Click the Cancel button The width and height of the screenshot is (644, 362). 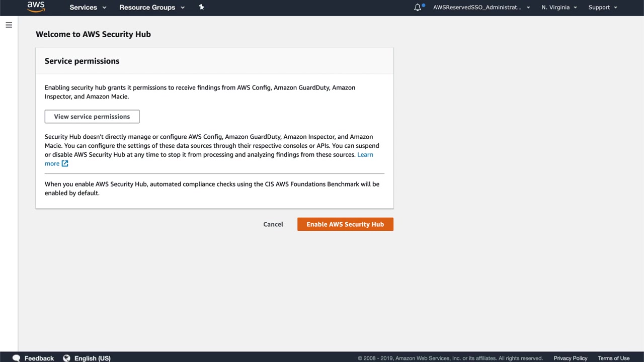click(x=273, y=224)
